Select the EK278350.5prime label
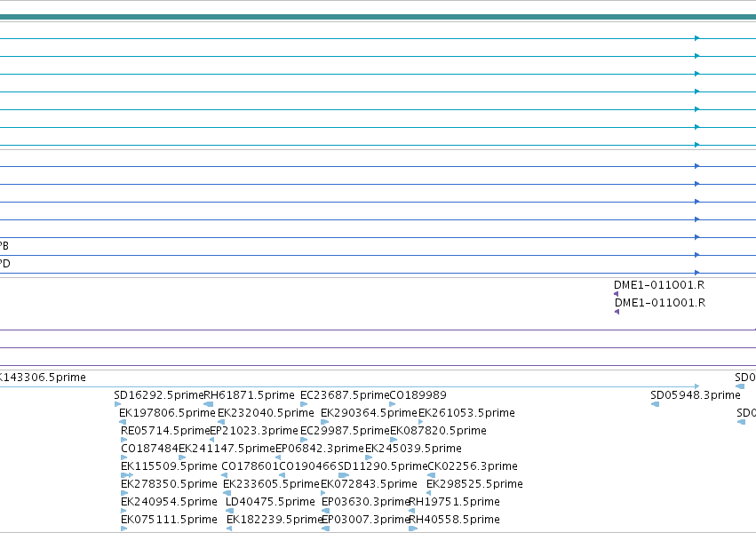756x533 pixels. pos(169,484)
